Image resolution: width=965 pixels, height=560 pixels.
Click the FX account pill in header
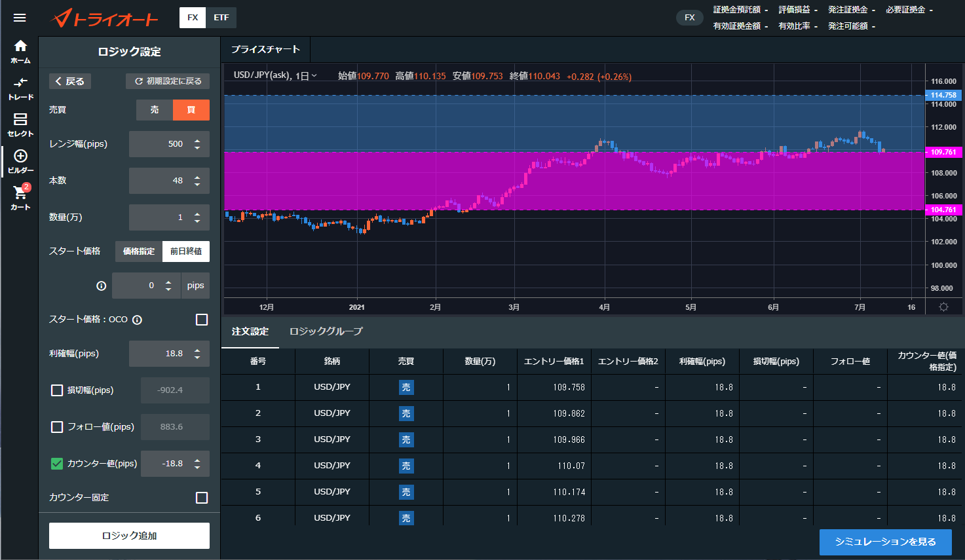click(x=690, y=18)
